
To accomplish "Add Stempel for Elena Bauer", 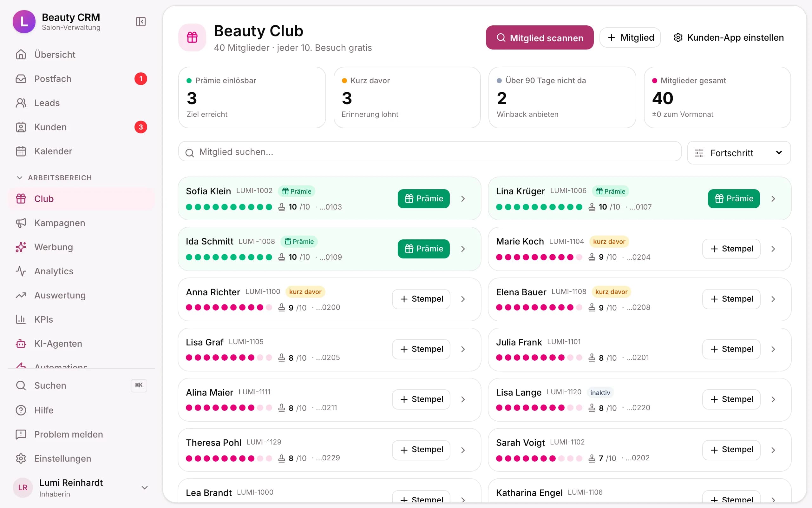I will tap(731, 299).
